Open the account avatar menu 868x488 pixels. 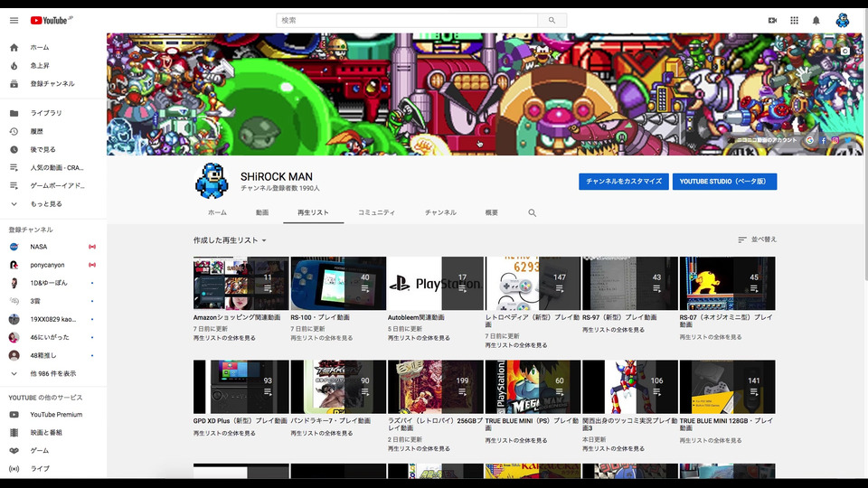843,21
